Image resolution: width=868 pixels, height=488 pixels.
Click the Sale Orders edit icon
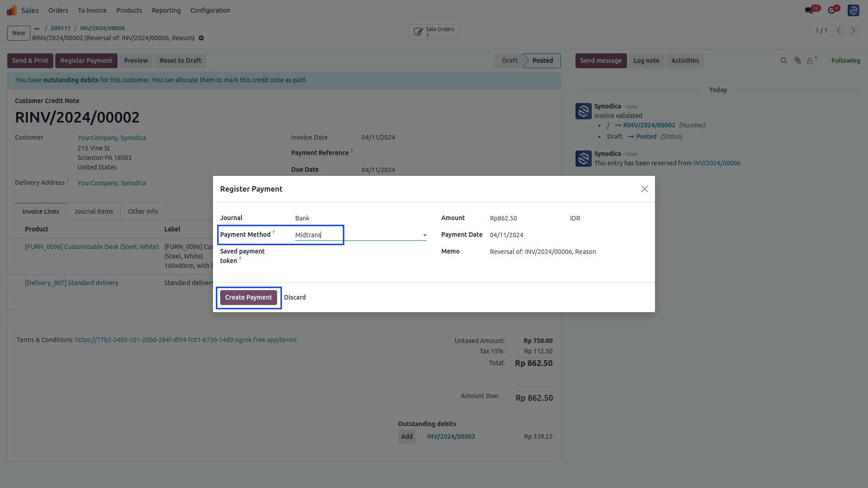tap(418, 32)
